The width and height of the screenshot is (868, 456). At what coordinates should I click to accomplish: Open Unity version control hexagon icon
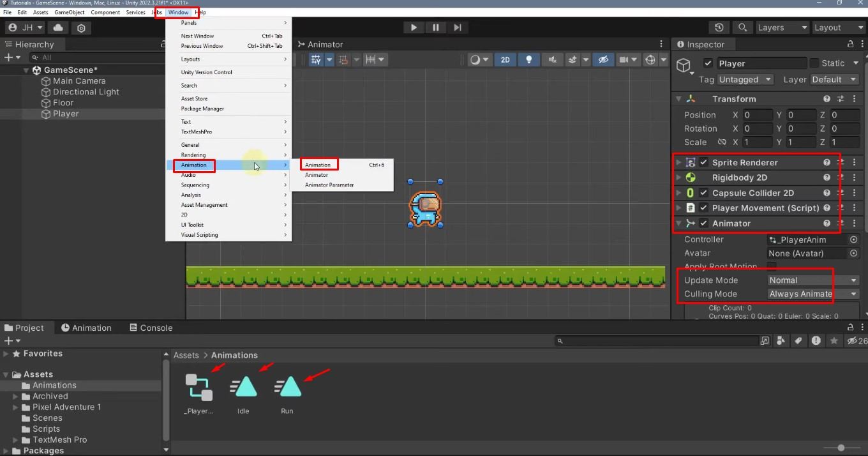point(81,27)
